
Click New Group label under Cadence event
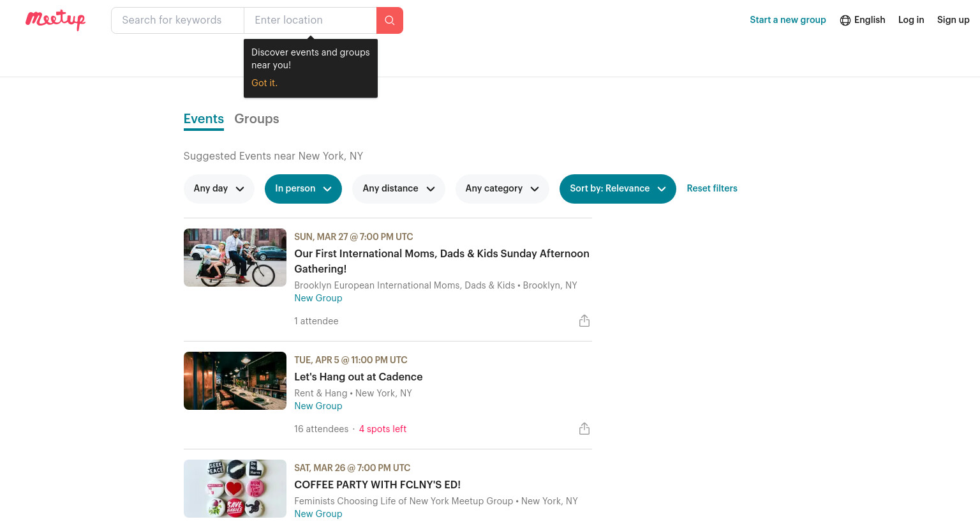point(318,406)
